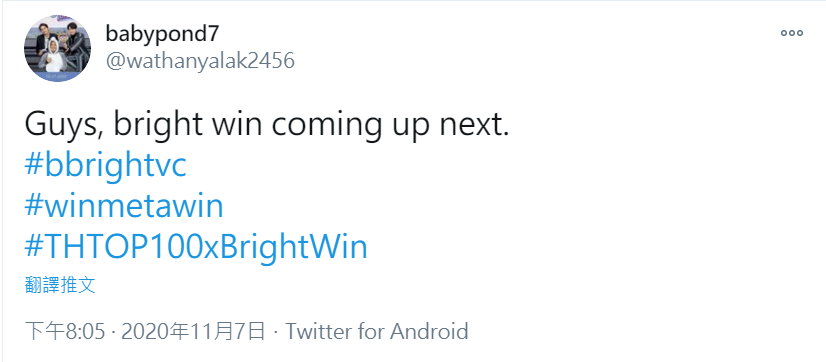Image resolution: width=826 pixels, height=362 pixels.
Task: Open the three-dot more options menu
Action: tap(791, 33)
